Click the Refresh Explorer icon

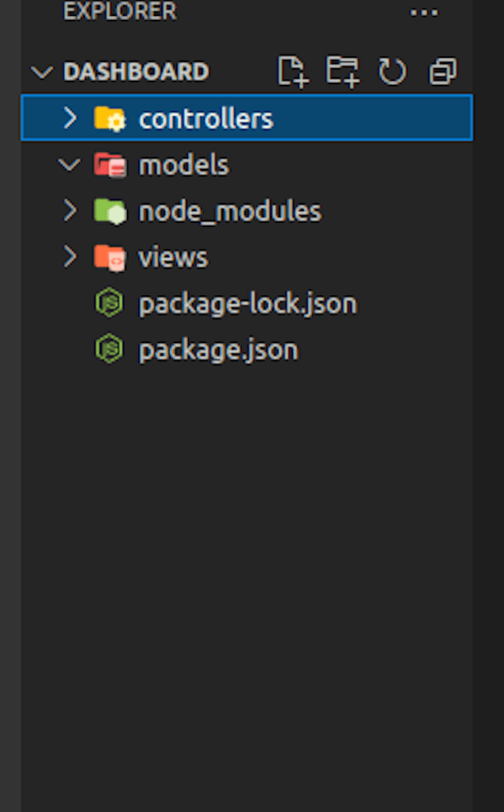click(392, 71)
